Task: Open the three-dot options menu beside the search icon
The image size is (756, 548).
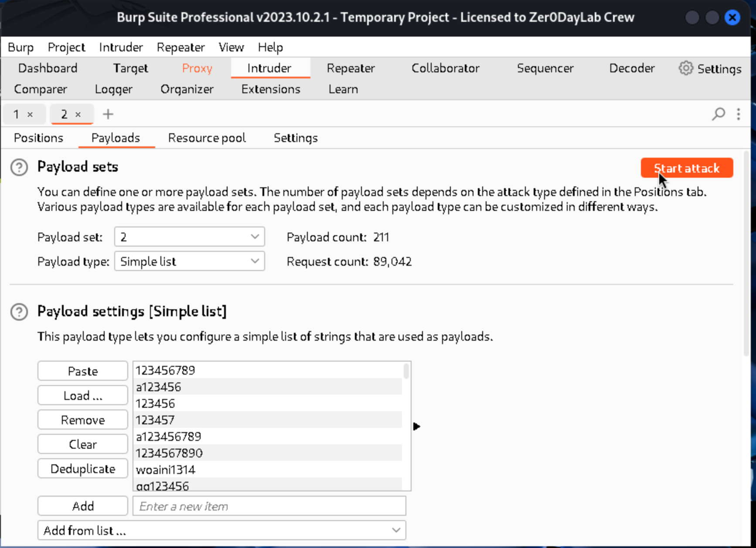Action: [739, 114]
